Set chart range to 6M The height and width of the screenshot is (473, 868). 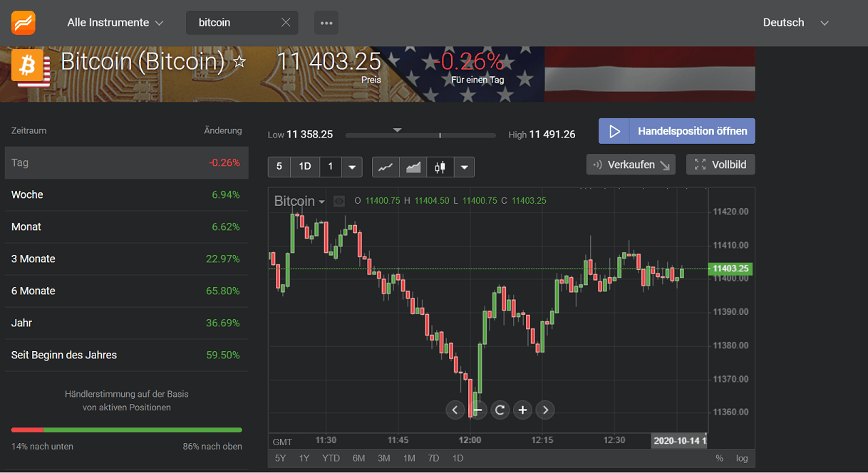[358, 458]
